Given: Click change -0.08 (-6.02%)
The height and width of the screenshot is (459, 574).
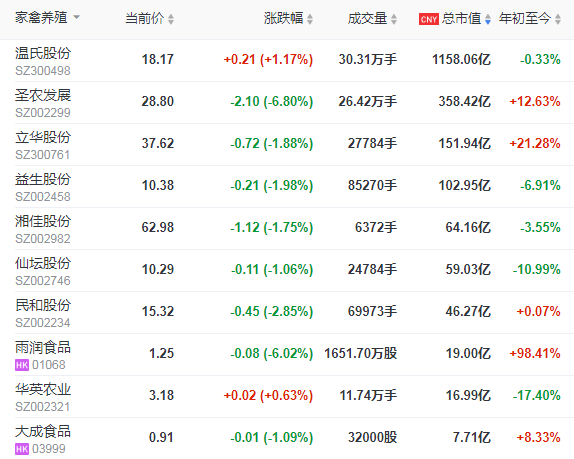Looking at the screenshot, I should (x=272, y=354).
